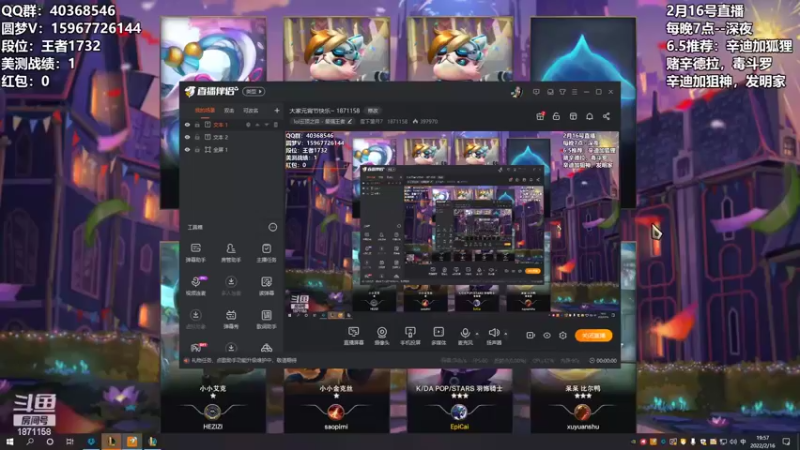Expand the microphone options arrow
The image size is (800, 450).
[477, 334]
